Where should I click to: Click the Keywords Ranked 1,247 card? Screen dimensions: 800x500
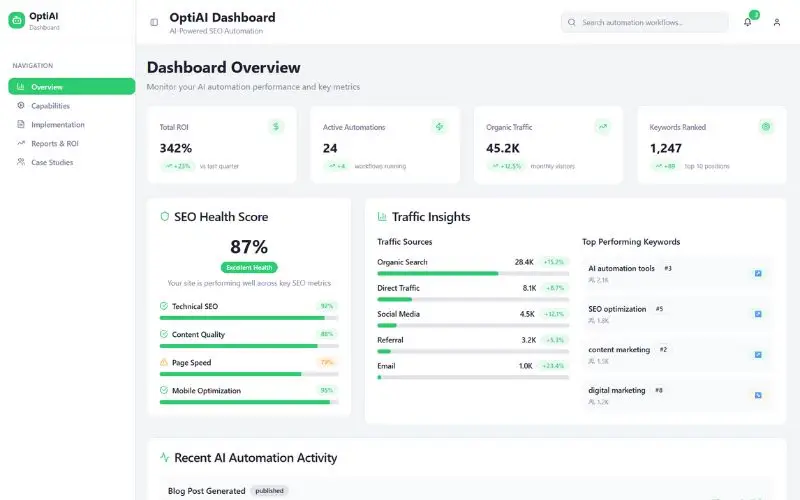[712, 145]
